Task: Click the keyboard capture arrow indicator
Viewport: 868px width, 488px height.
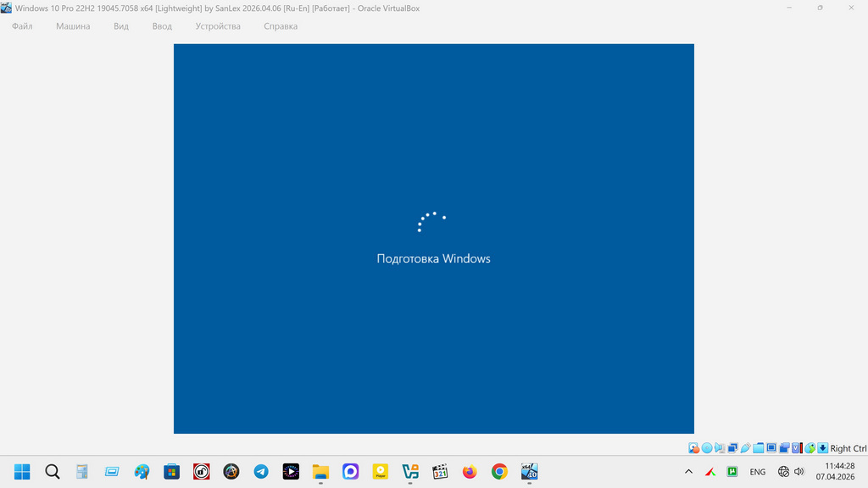Action: click(822, 448)
